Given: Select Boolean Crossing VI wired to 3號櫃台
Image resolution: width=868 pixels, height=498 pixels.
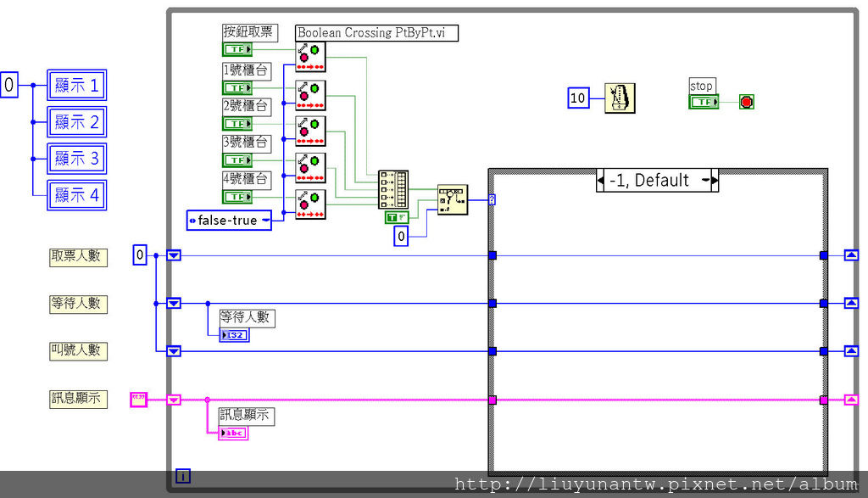Looking at the screenshot, I should tap(310, 168).
